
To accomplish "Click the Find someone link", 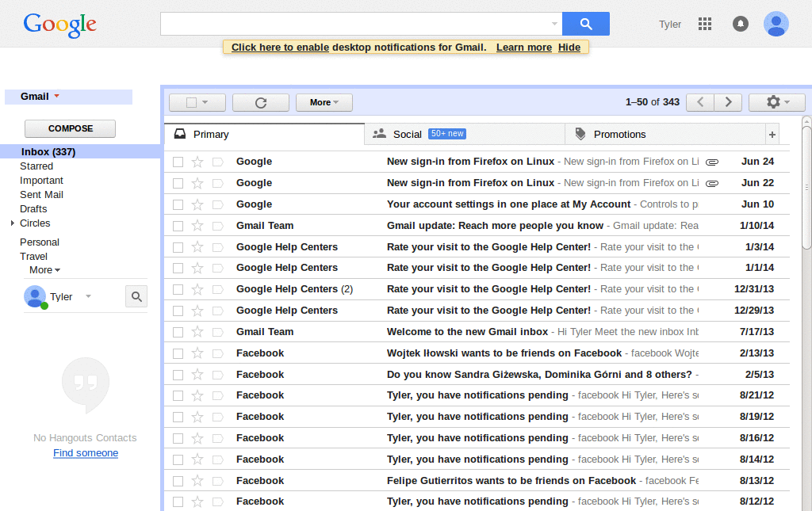I will pos(85,452).
